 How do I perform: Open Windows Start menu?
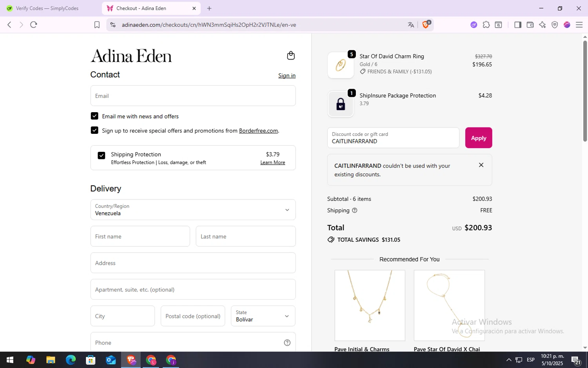(10, 360)
